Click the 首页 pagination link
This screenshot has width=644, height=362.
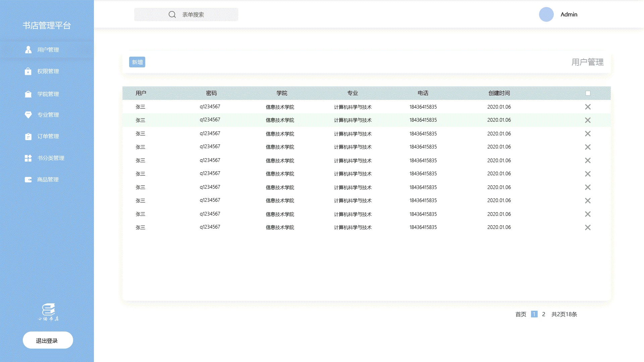click(521, 314)
